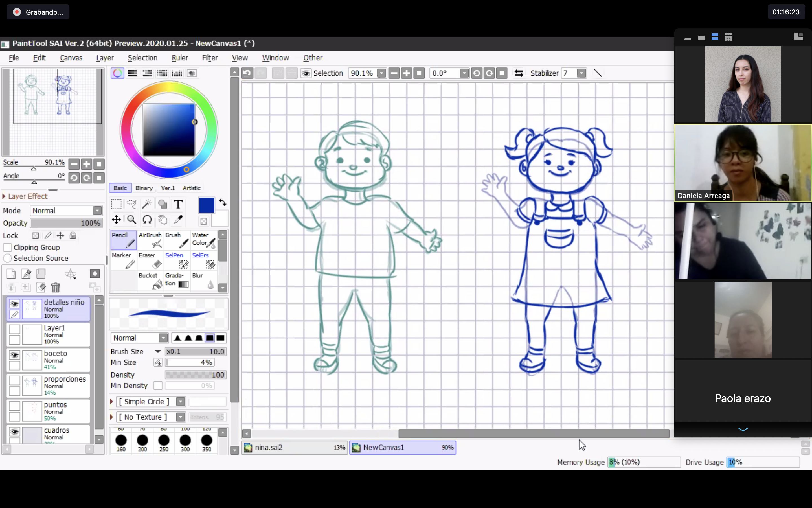Click the blue foreground color swatch
The height and width of the screenshot is (508, 812).
(x=207, y=205)
